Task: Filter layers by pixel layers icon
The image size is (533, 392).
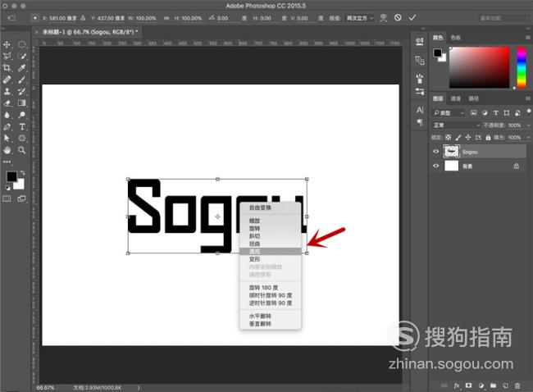Action: click(473, 113)
